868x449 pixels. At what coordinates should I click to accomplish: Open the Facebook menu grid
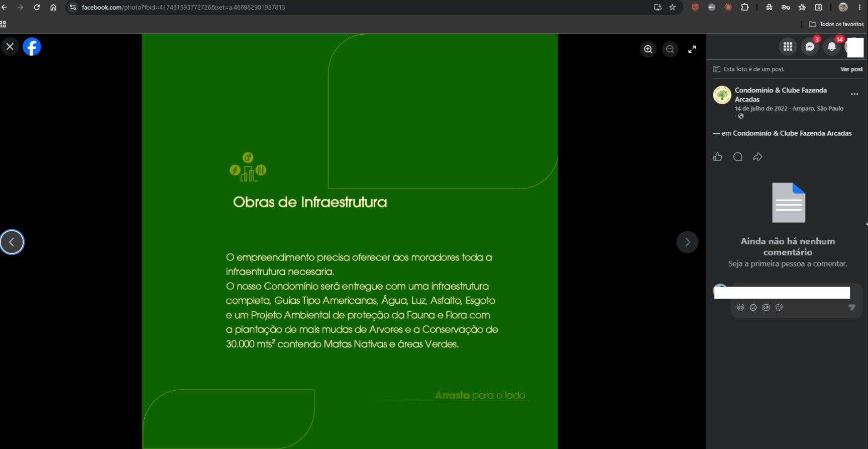click(788, 47)
